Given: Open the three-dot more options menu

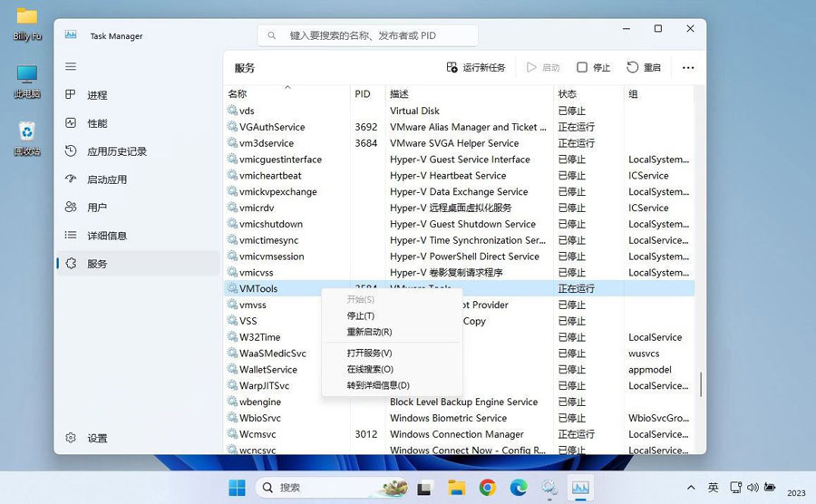Looking at the screenshot, I should coord(688,68).
